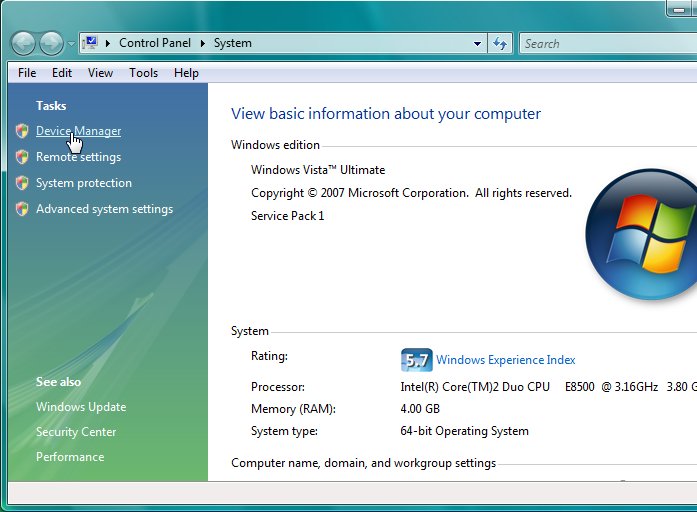Open Windows Update under See also

(x=81, y=407)
